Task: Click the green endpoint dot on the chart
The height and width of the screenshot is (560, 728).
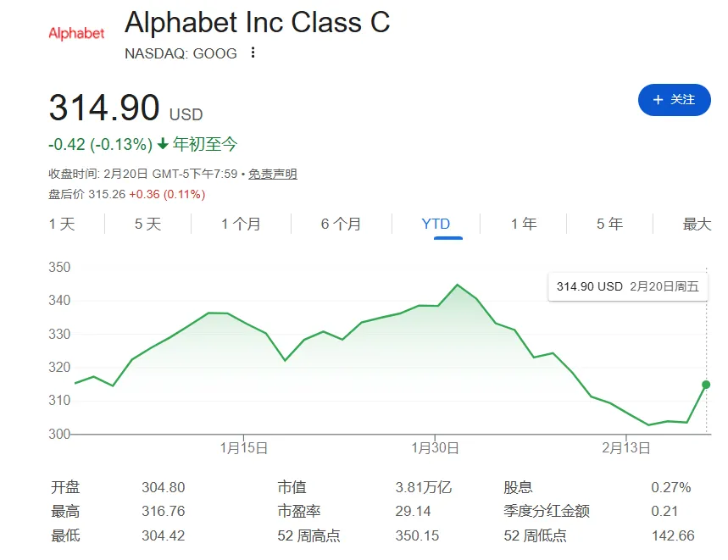Action: 706,385
